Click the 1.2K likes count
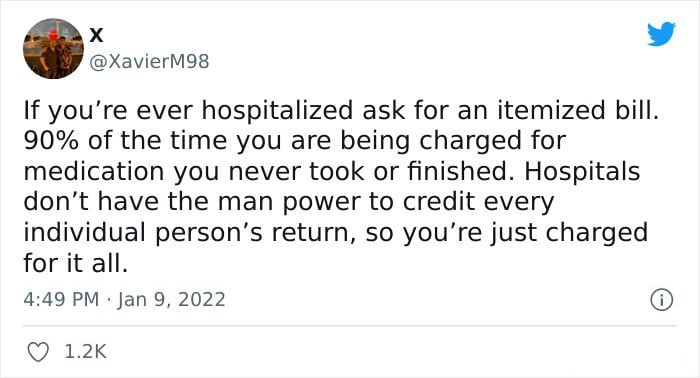 85,352
